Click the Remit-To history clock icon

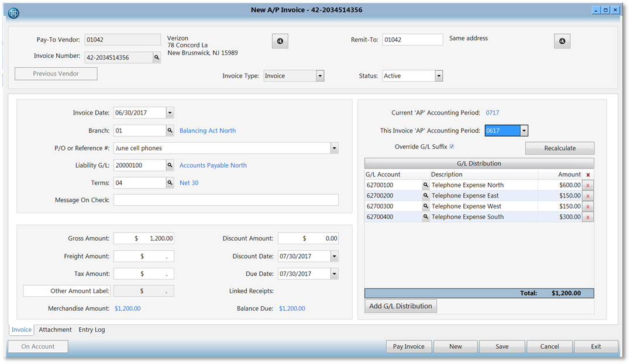[562, 41]
